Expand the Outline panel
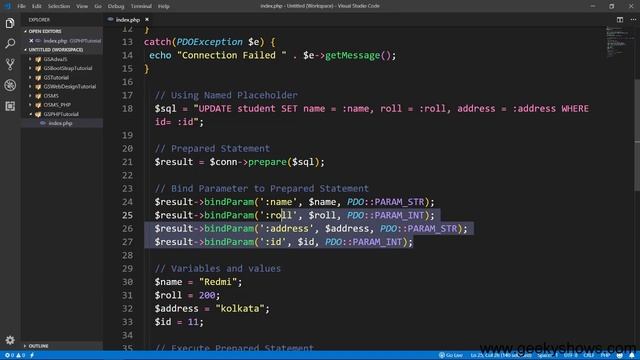The image size is (640, 360). (x=61, y=346)
